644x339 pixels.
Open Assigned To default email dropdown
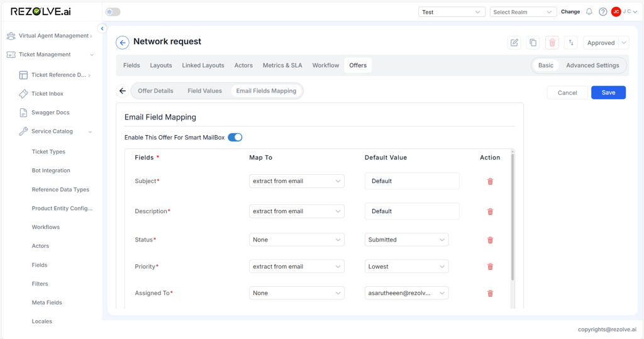pos(407,293)
